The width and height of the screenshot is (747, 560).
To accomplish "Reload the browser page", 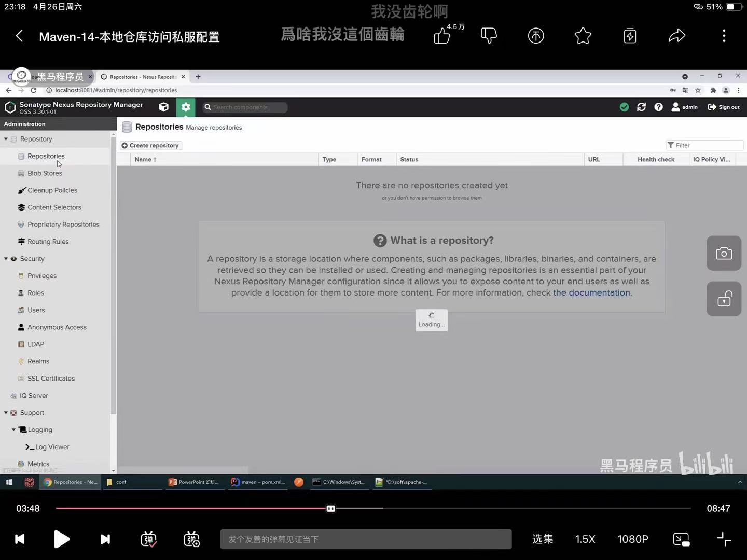I will coord(34,90).
